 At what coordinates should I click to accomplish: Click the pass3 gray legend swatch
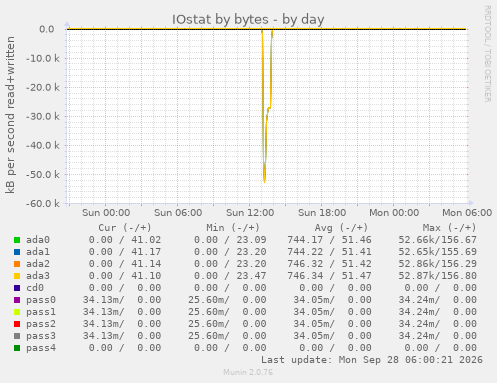click(x=17, y=336)
